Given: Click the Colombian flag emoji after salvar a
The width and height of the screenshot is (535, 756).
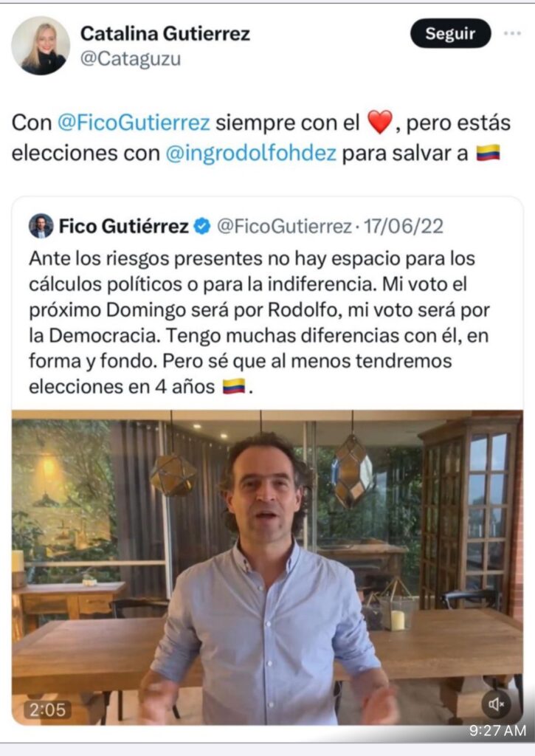Looking at the screenshot, I should 488,153.
